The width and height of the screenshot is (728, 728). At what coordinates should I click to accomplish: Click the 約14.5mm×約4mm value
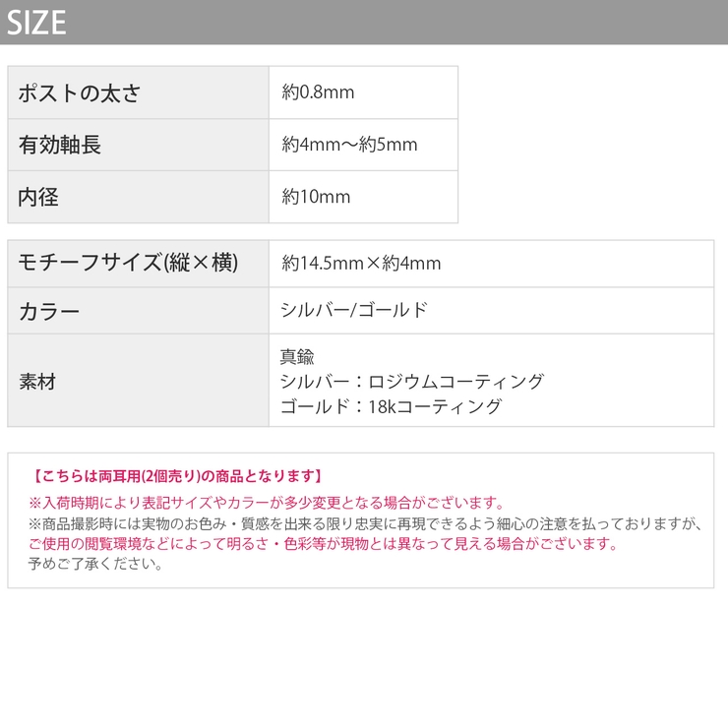(361, 264)
